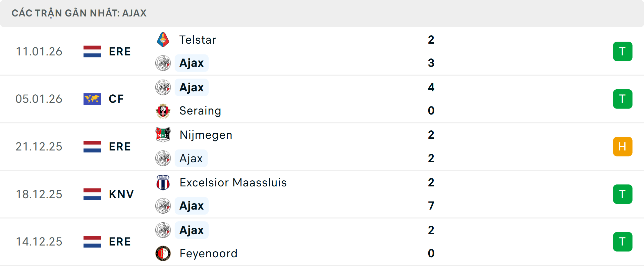This screenshot has width=644, height=266.
Task: Select the Dutch flag on the KNV cup row
Action: click(x=92, y=194)
